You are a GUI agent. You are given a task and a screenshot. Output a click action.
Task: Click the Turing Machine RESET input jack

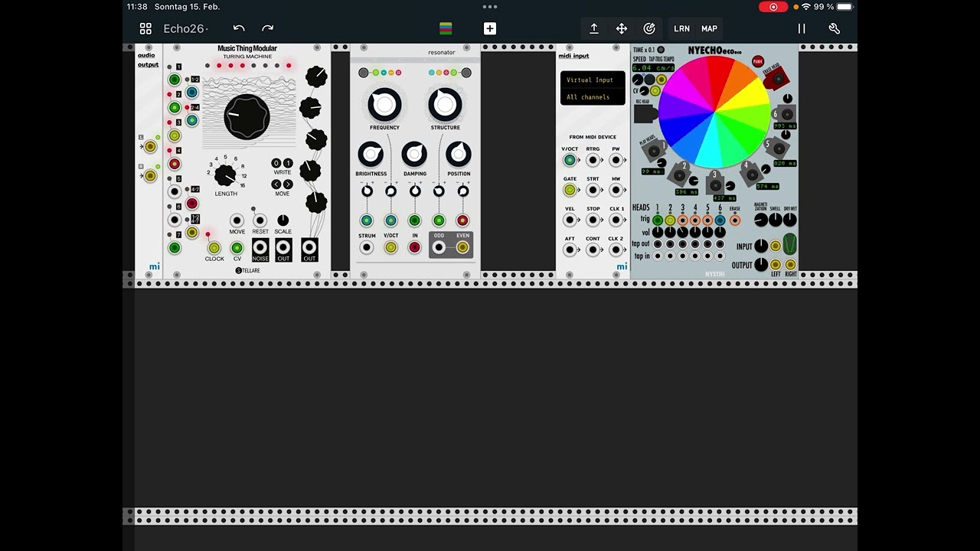(x=260, y=220)
